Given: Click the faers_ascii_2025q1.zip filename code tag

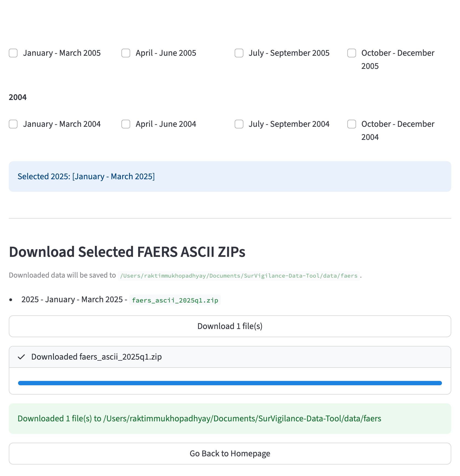Looking at the screenshot, I should 175,300.
